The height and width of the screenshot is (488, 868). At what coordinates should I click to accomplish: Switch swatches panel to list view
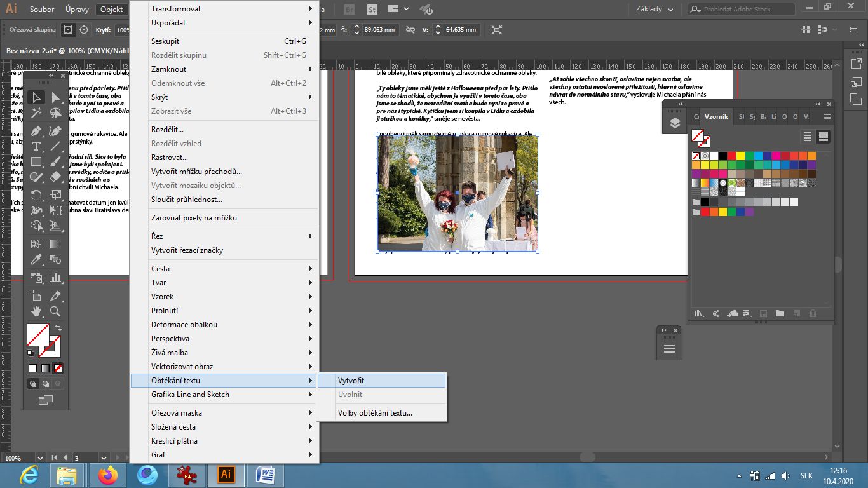[808, 137]
